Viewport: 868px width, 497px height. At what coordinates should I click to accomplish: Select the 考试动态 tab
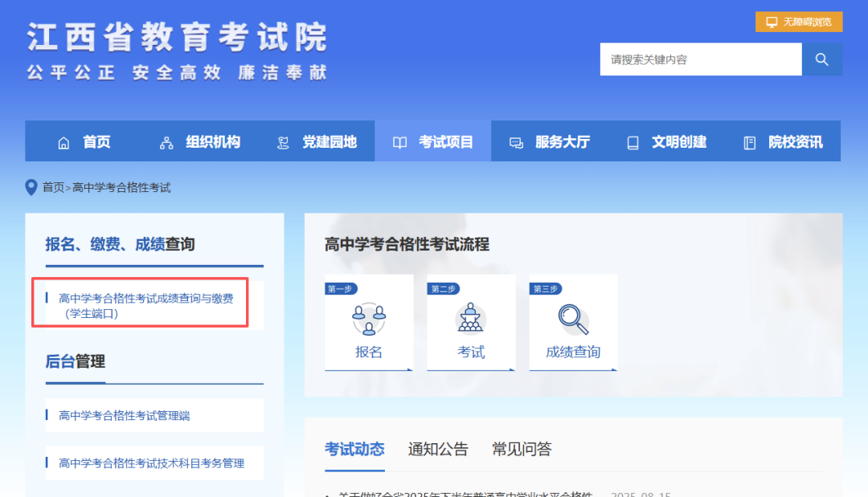(354, 449)
